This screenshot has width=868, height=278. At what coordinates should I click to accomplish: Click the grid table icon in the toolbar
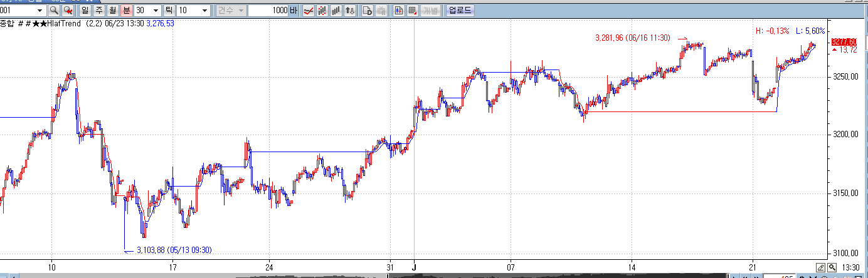(x=412, y=11)
